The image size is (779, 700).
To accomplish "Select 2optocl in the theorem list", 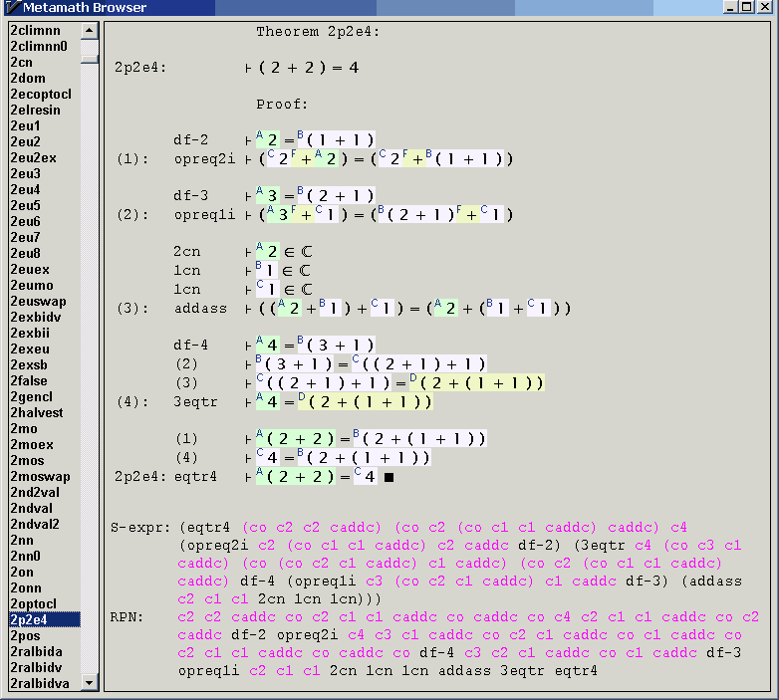I will tap(33, 603).
